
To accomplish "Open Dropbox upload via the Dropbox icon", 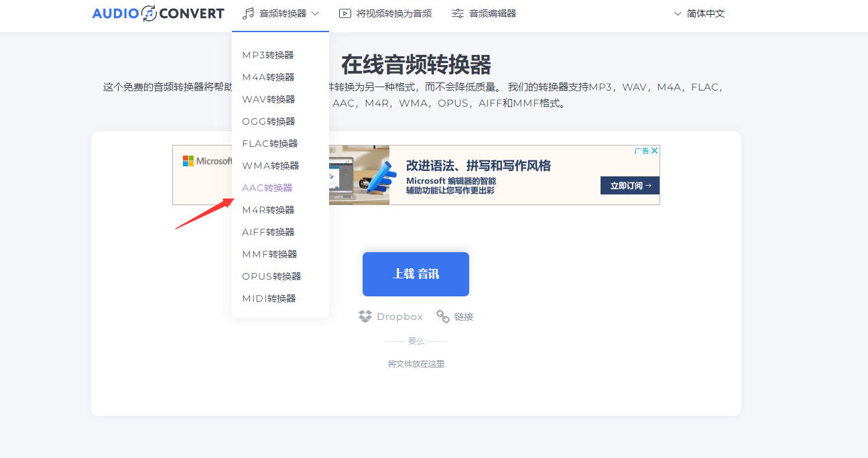I will [x=365, y=316].
